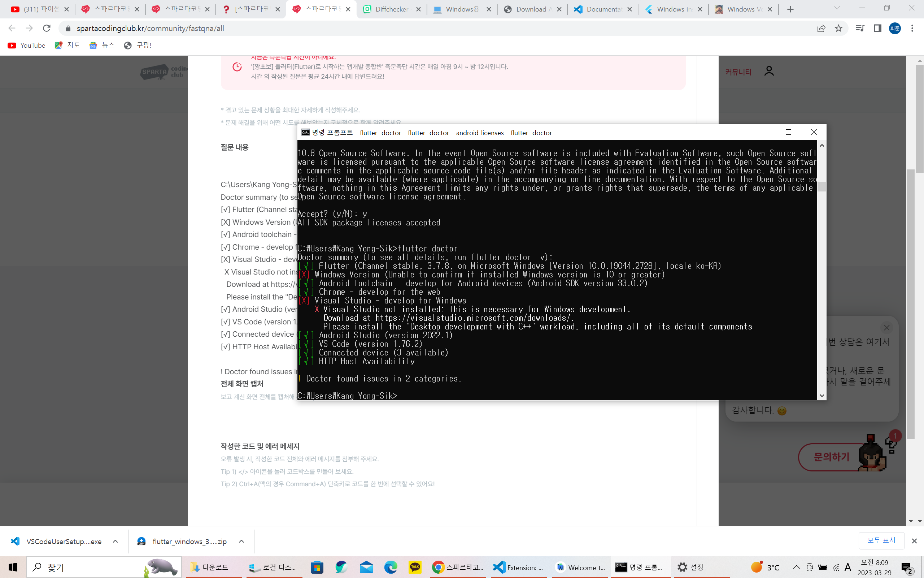The width and height of the screenshot is (924, 578).
Task: Click the Command Prompt scrollbar thumb
Action: 821,186
